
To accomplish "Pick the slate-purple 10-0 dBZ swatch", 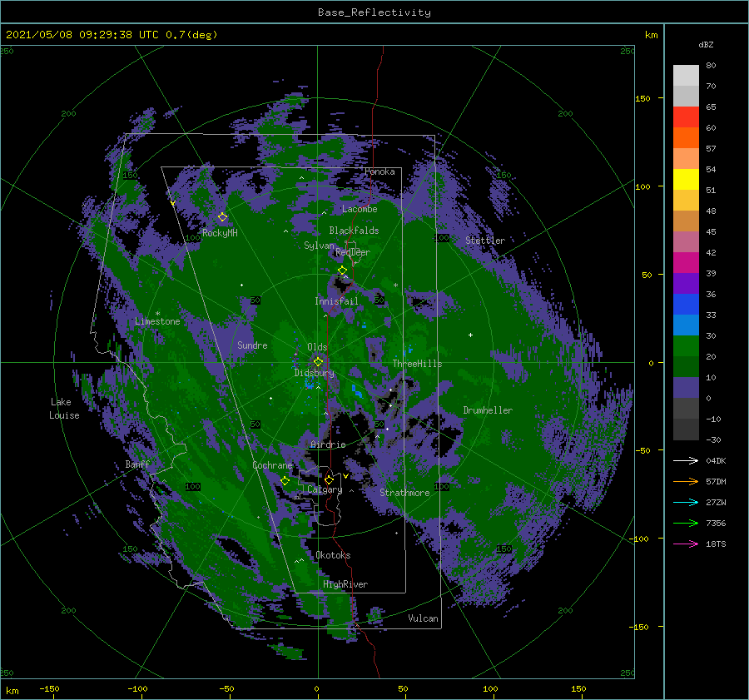I will (x=686, y=388).
